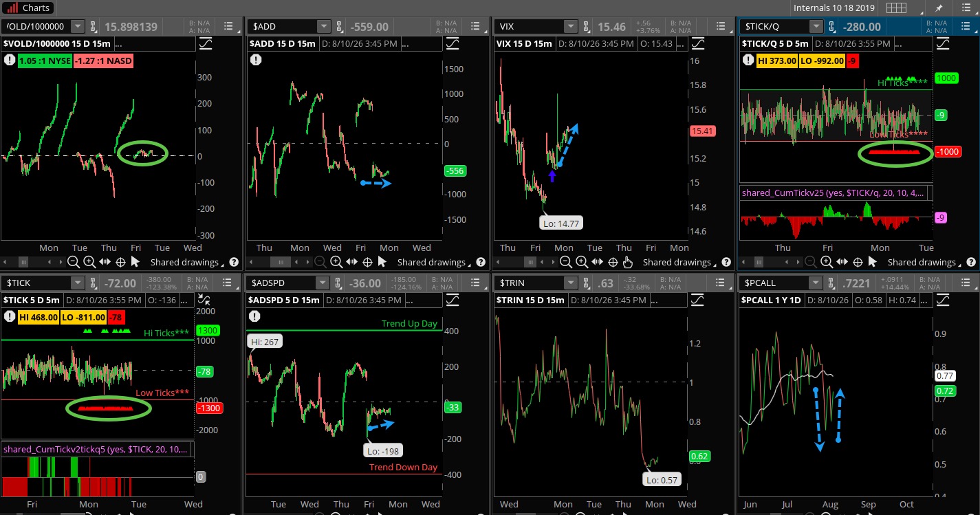
Task: Open the Internals 10 18 2019 workspace name
Action: pyautogui.click(x=833, y=8)
